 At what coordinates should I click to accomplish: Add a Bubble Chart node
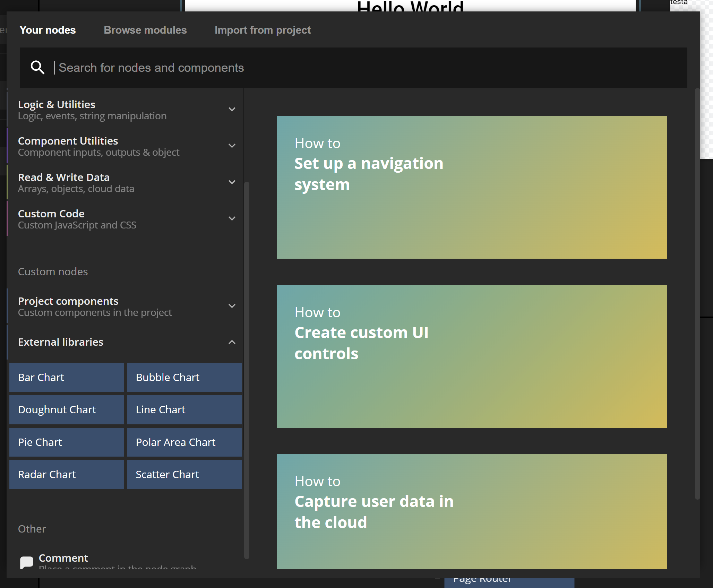coord(184,377)
